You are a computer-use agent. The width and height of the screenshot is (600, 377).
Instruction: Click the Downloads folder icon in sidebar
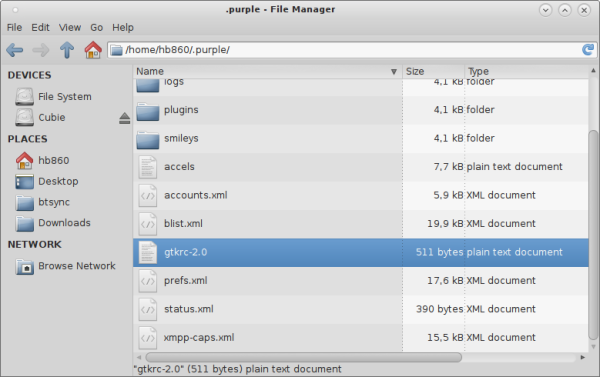pyautogui.click(x=24, y=223)
